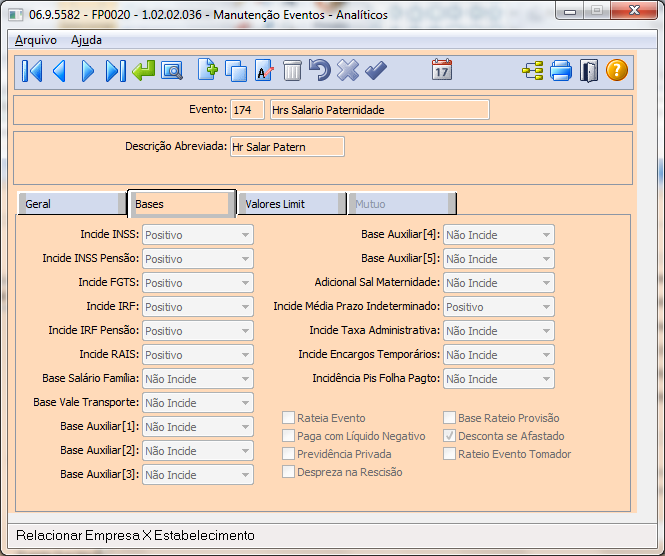Open Base Auxiliar[3] dropdown
Image resolution: width=665 pixels, height=556 pixels.
coord(198,475)
